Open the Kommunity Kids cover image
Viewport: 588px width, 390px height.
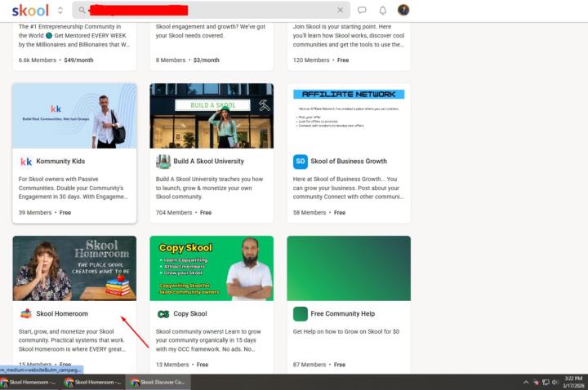(74, 116)
